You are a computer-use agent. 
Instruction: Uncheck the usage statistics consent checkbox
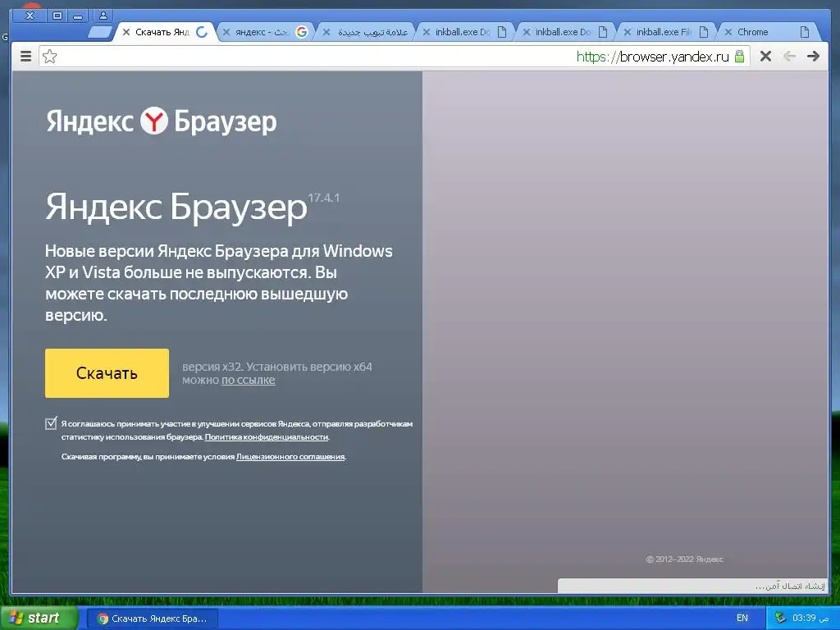51,423
